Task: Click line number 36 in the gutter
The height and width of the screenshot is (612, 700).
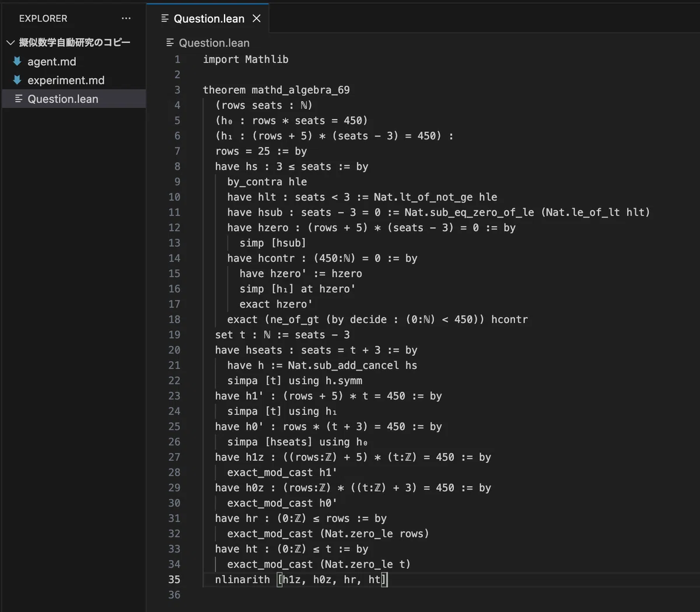Action: pyautogui.click(x=174, y=595)
